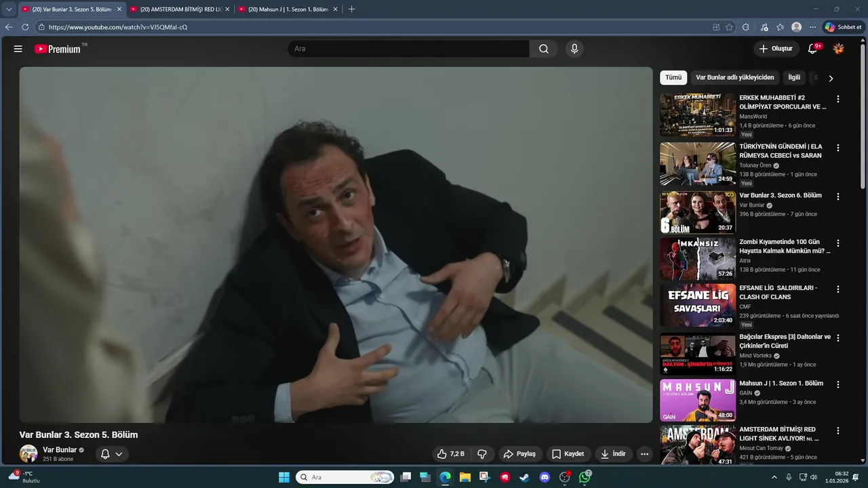The width and height of the screenshot is (868, 488).
Task: Open WhatsApp from the taskbar
Action: pyautogui.click(x=585, y=477)
